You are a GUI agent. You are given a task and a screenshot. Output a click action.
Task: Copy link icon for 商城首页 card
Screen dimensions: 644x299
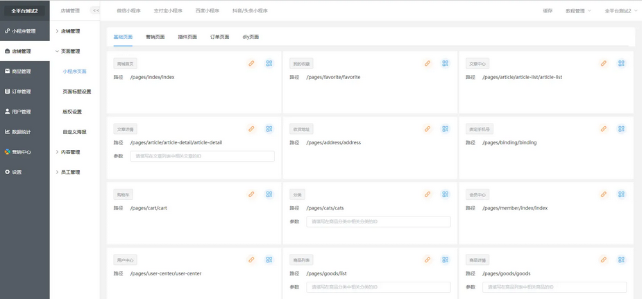251,63
